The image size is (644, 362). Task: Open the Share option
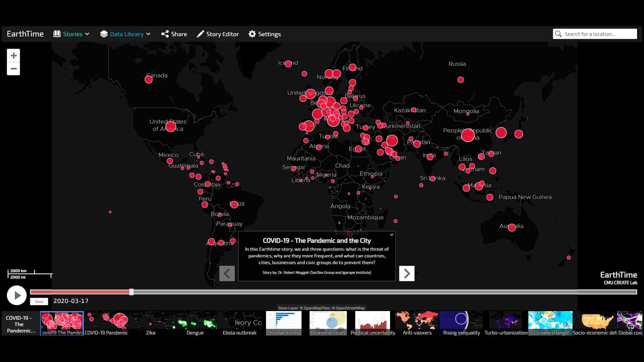pos(174,34)
